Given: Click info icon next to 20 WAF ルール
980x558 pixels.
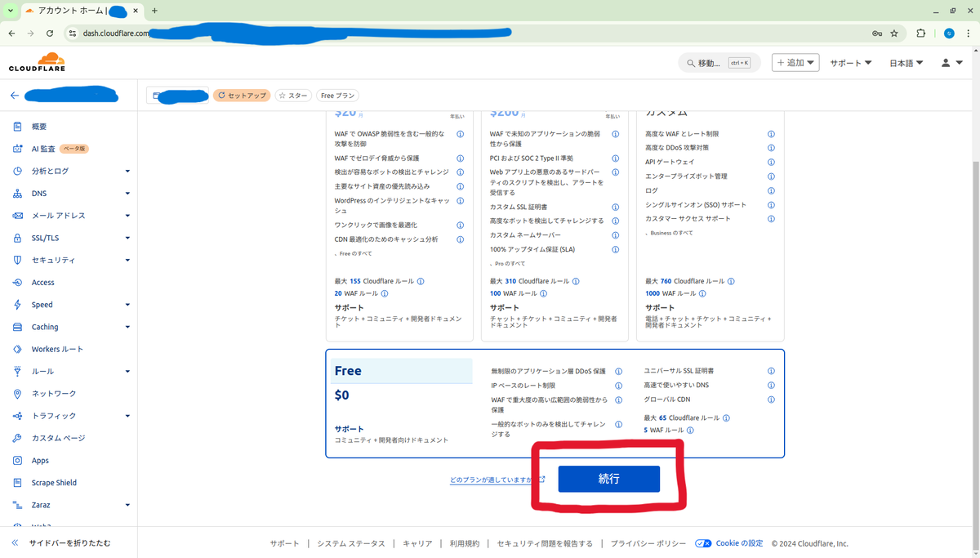Looking at the screenshot, I should tap(385, 293).
